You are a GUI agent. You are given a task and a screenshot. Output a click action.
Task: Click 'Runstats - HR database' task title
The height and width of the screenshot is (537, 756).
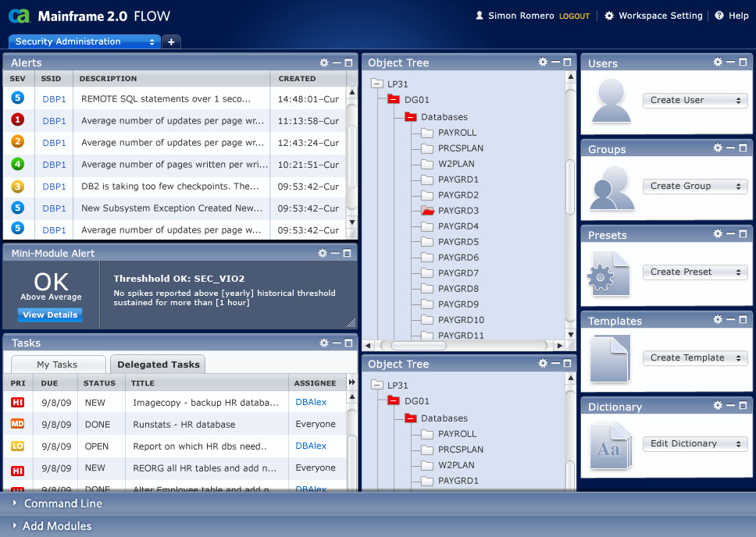[184, 424]
